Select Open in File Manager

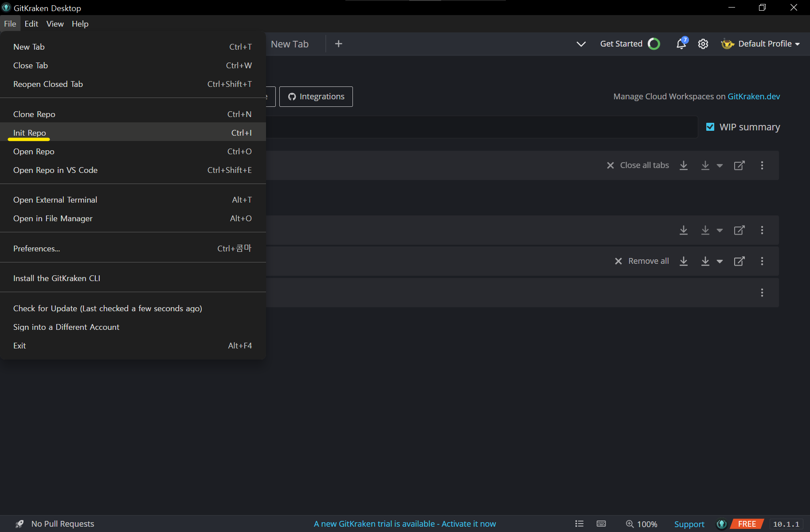[x=133, y=218]
